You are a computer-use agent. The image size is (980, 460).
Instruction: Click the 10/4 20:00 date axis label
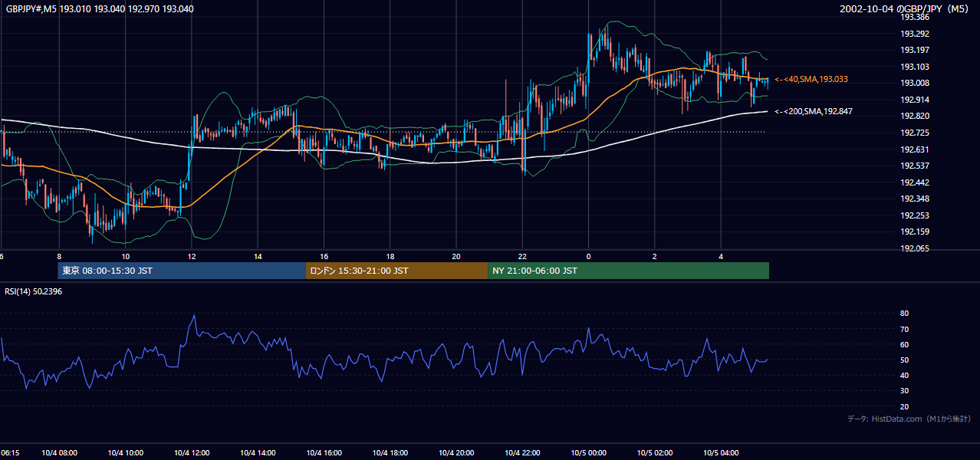(456, 453)
